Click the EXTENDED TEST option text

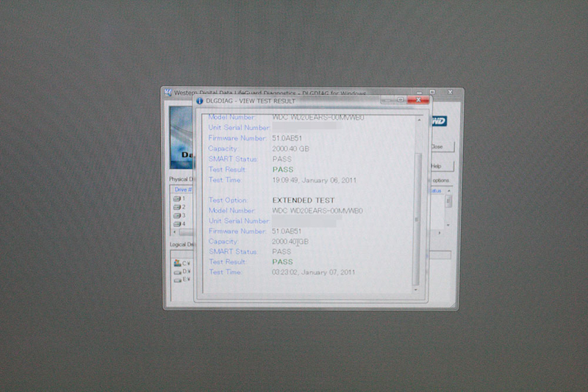click(304, 200)
